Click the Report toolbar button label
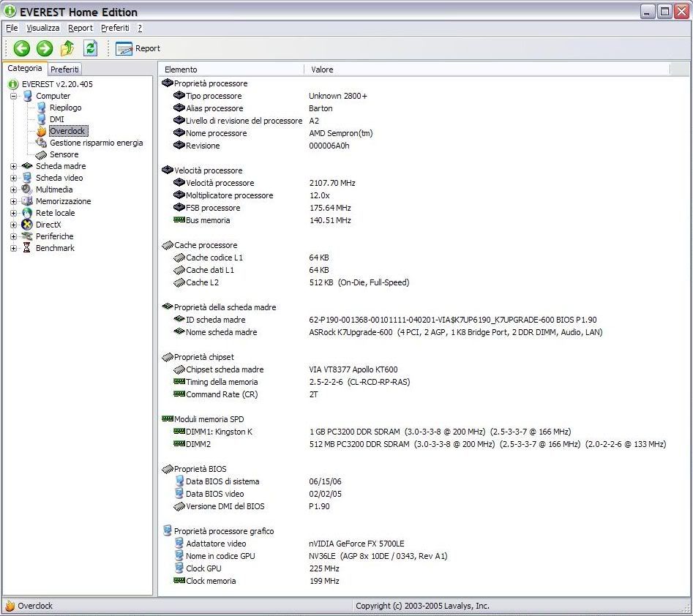The height and width of the screenshot is (616, 693). point(148,48)
